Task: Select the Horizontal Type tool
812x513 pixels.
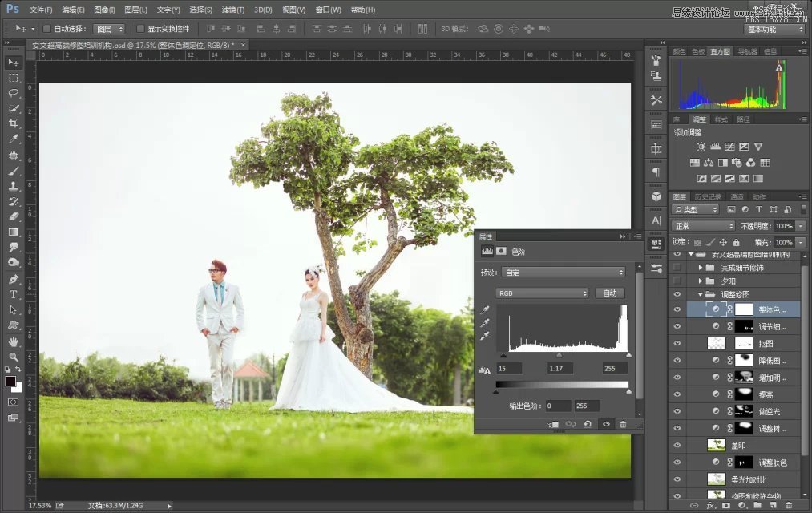Action: [x=14, y=294]
